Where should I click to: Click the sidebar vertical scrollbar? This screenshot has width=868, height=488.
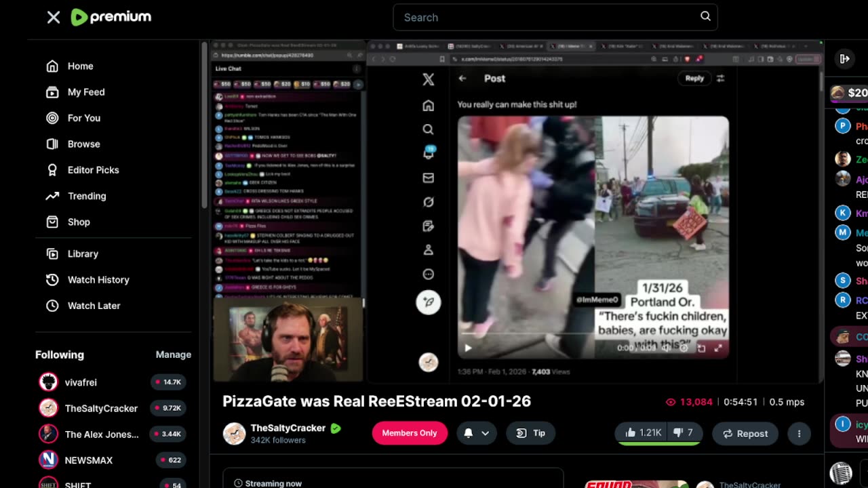point(204,125)
